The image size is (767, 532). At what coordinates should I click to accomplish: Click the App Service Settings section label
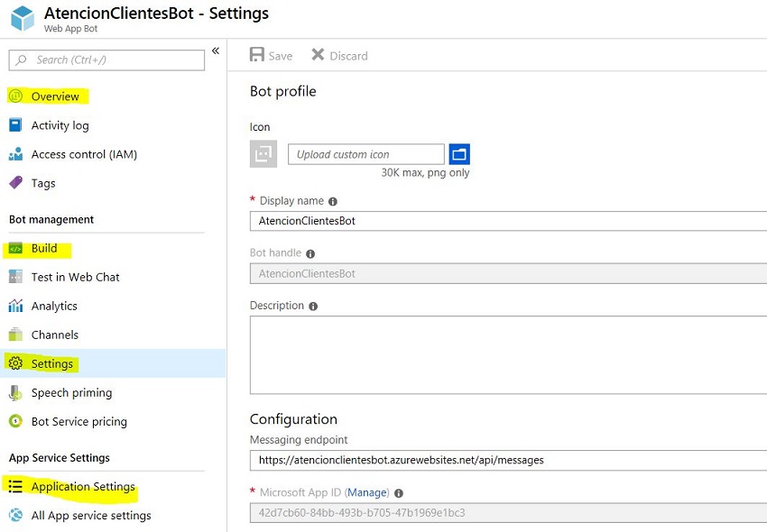(x=60, y=458)
